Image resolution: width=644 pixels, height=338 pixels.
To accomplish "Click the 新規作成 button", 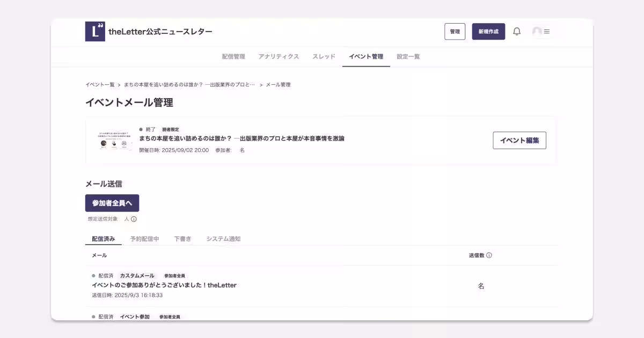I will 488,32.
